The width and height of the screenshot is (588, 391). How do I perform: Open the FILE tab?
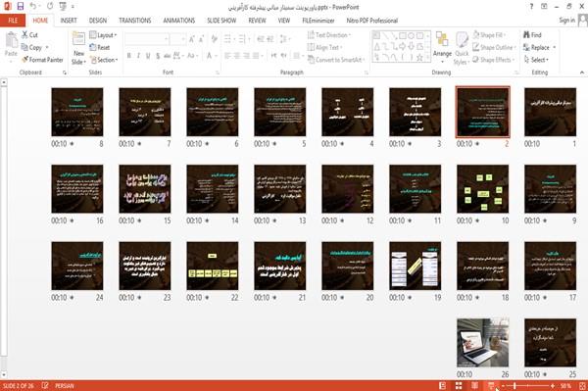coord(13,21)
